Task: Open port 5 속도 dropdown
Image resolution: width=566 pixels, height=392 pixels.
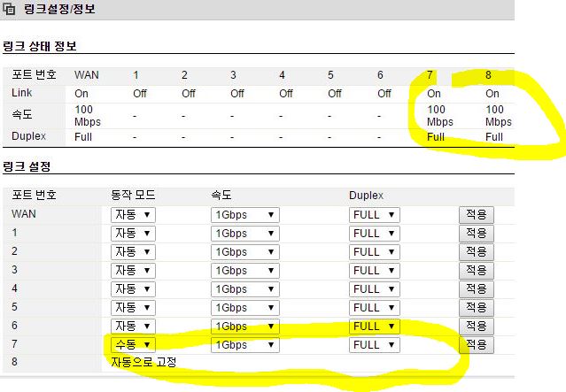Action: (x=244, y=308)
